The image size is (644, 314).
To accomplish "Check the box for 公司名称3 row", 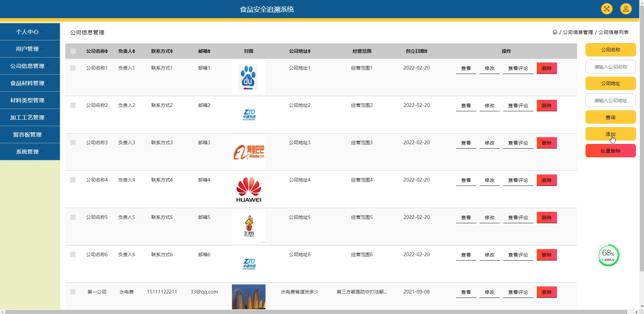I will coord(73,143).
